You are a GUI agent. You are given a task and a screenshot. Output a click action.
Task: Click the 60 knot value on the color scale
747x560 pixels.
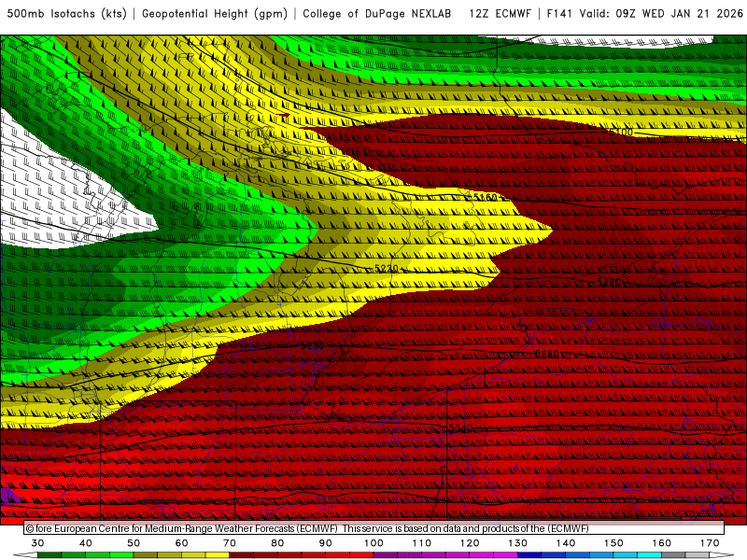181,543
